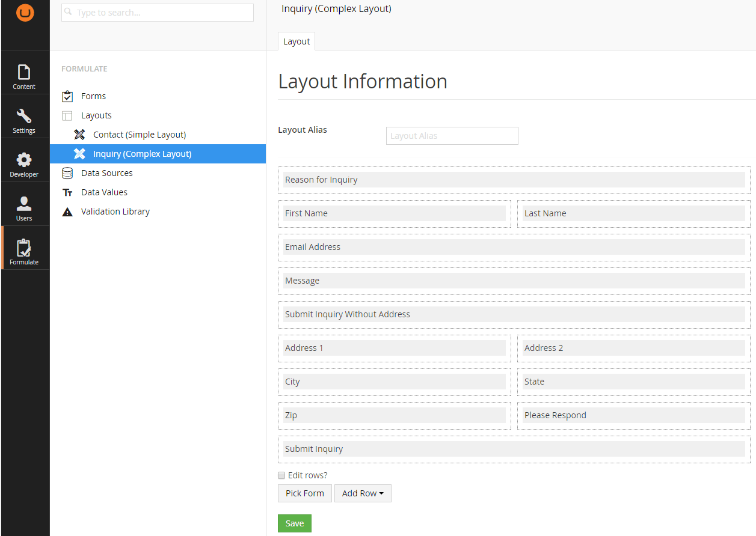Click the Inquiry (Complex Layout) page title
Screen dimensions: 756x536
coord(336,9)
